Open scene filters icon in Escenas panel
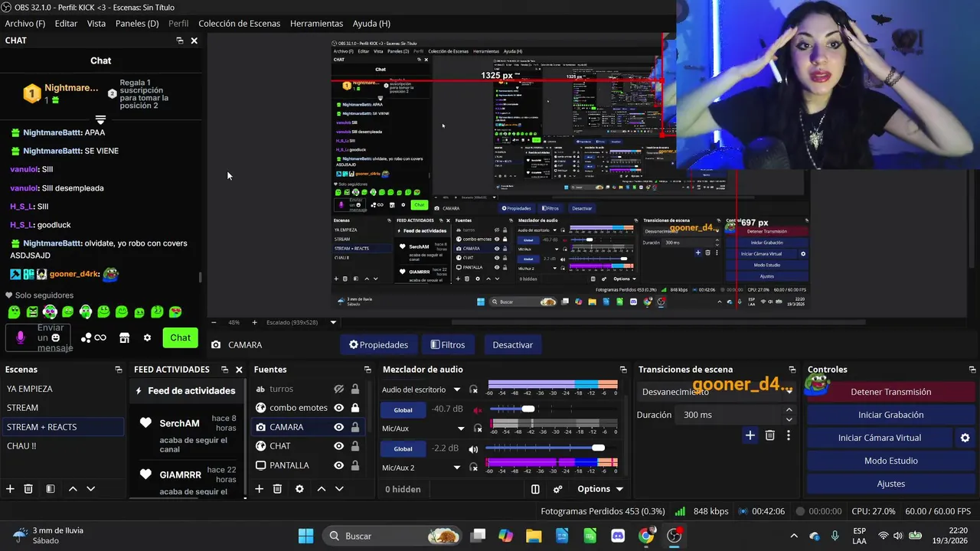The height and width of the screenshot is (551, 980). click(x=50, y=489)
